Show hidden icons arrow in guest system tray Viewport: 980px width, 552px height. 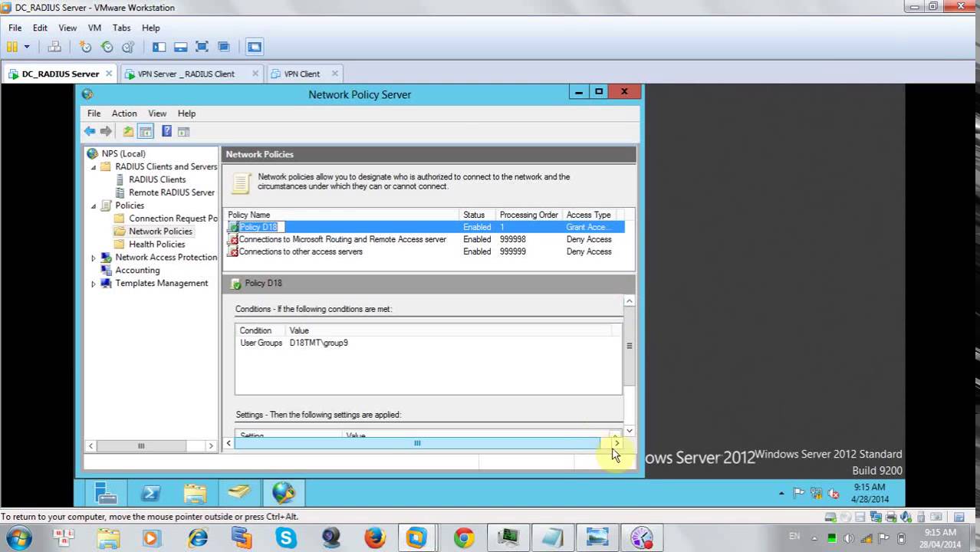(781, 493)
